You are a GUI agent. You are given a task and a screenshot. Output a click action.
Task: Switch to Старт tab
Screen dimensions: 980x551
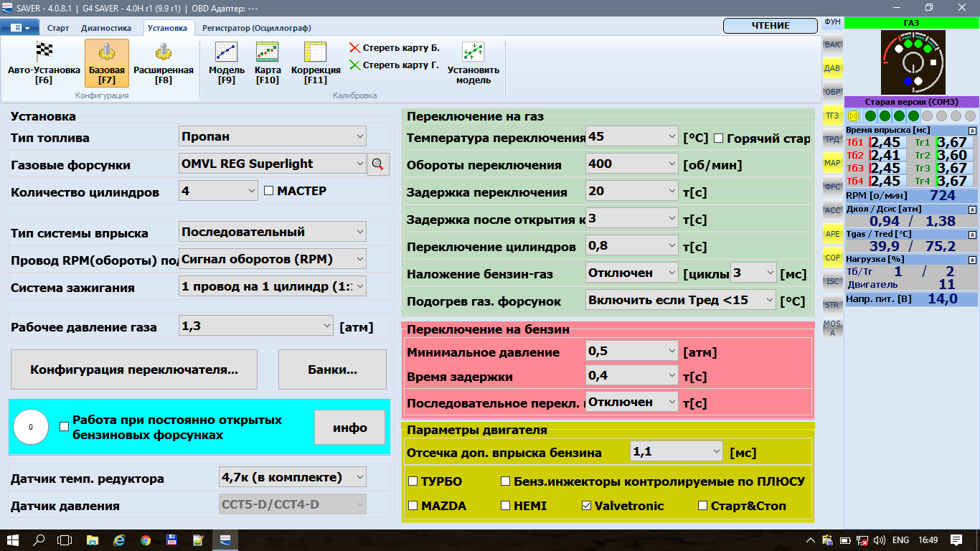pyautogui.click(x=58, y=28)
